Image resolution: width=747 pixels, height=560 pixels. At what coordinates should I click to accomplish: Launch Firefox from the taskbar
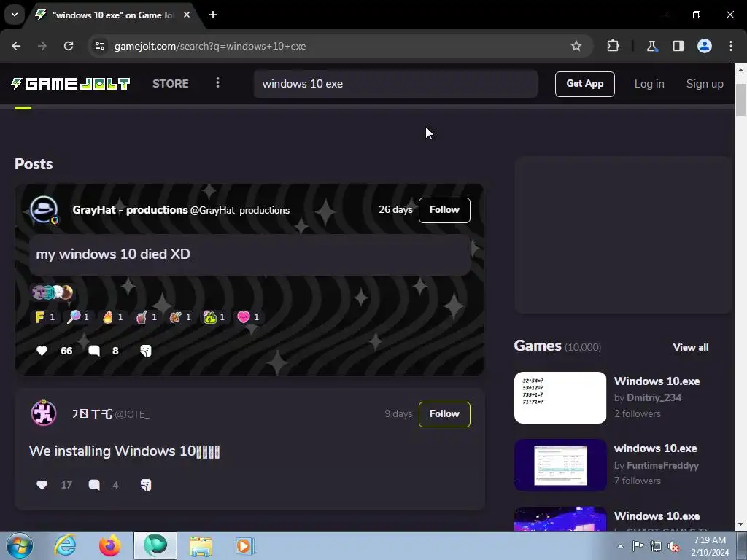pyautogui.click(x=109, y=545)
